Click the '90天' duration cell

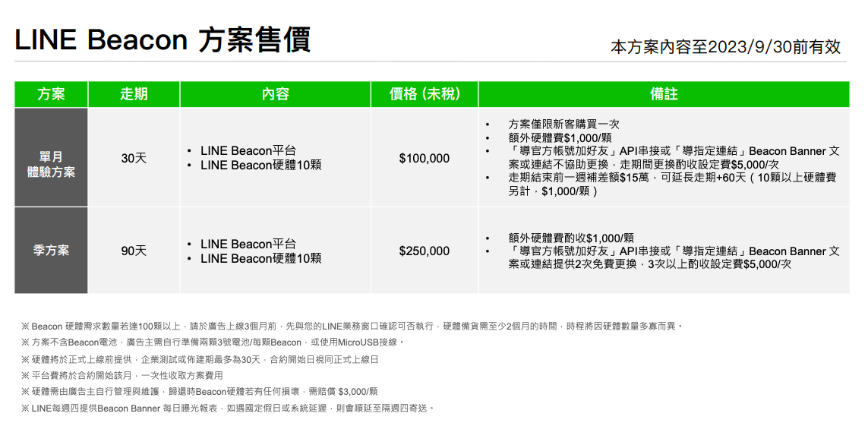[x=134, y=251]
